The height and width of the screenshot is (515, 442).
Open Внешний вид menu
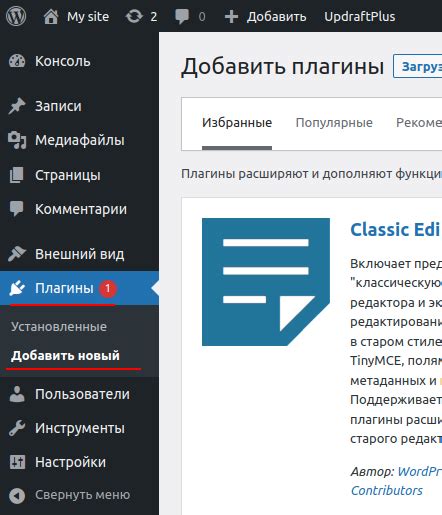(x=80, y=254)
